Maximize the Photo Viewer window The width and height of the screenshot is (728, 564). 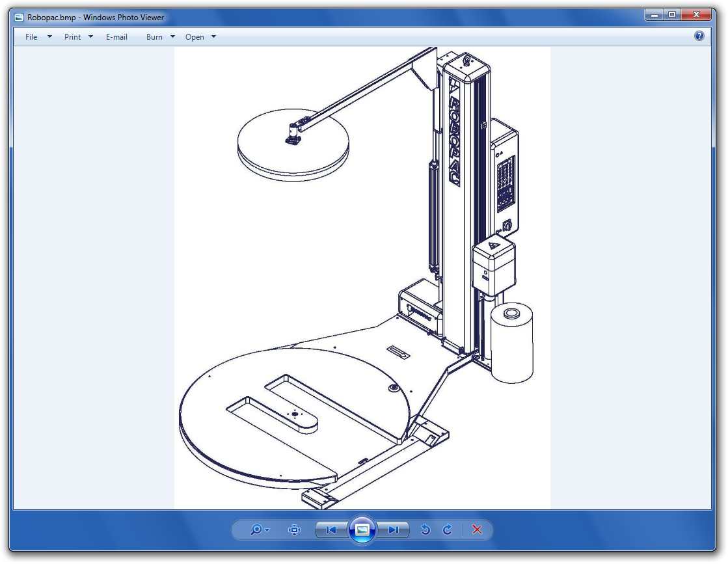tap(671, 14)
